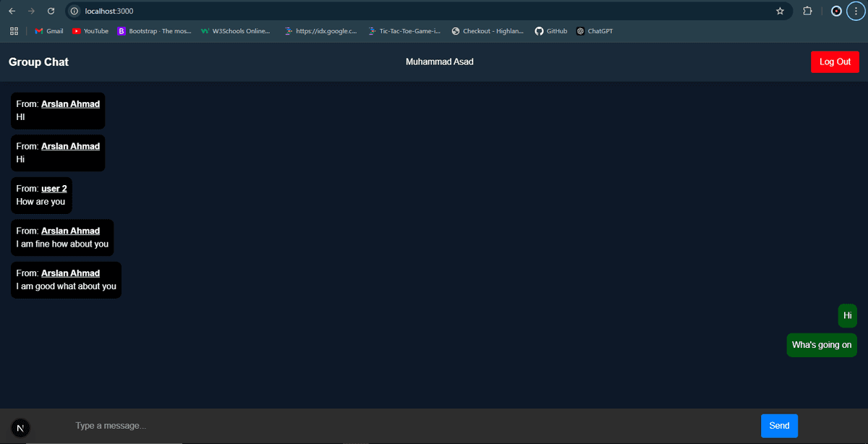Open the Bootstrap bookmark
The width and height of the screenshot is (868, 444).
click(x=154, y=30)
